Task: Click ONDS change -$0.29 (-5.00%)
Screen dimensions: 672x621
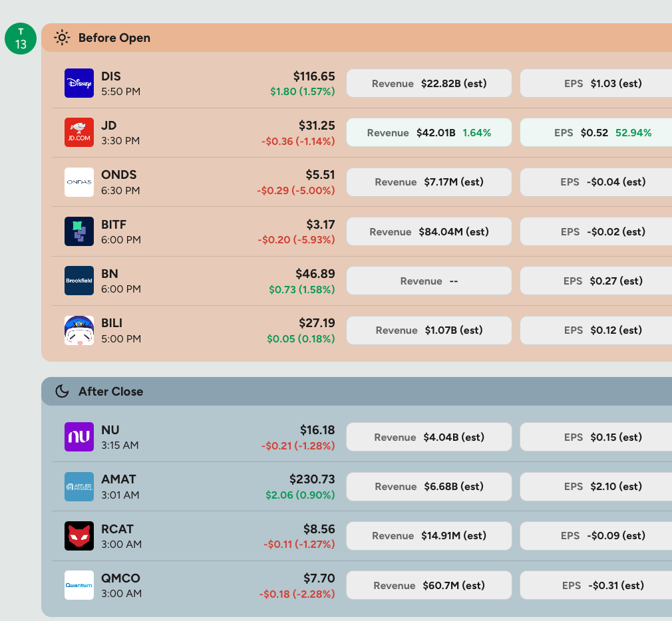Action: point(295,191)
